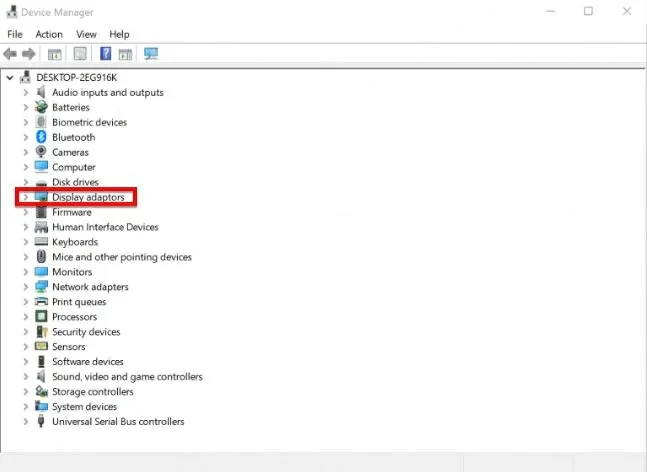The width and height of the screenshot is (647, 472).
Task: Select the DESKTOP-2EG916K computer icon
Action: (26, 77)
